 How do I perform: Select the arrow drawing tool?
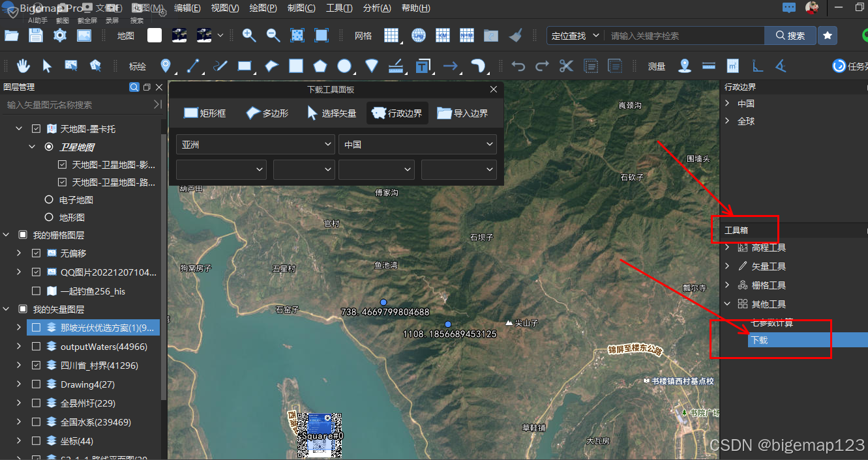click(x=450, y=66)
